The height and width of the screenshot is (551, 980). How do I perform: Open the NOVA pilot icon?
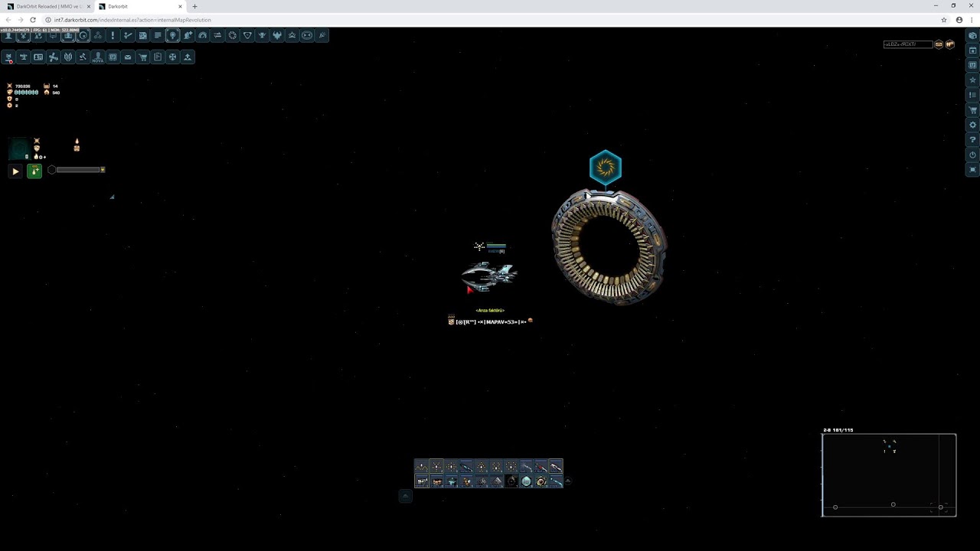[x=98, y=57]
